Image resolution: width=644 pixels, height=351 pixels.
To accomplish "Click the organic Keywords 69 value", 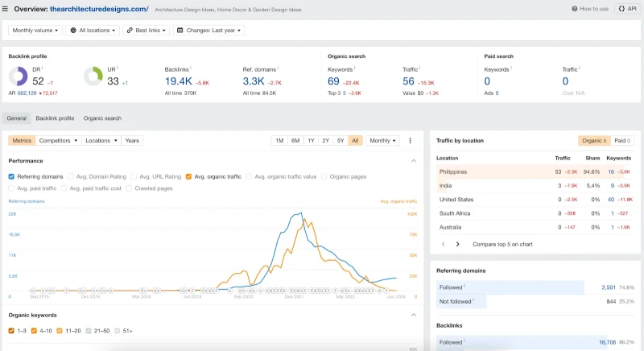I will coord(333,81).
